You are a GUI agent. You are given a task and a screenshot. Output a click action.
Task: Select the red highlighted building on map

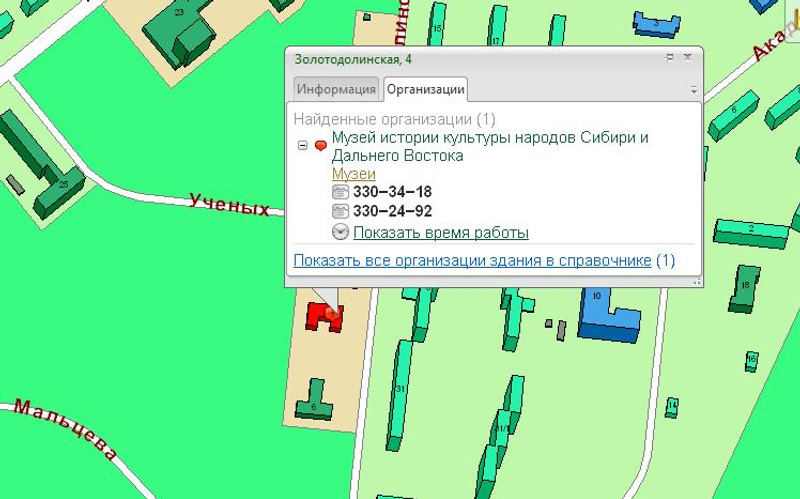[324, 317]
